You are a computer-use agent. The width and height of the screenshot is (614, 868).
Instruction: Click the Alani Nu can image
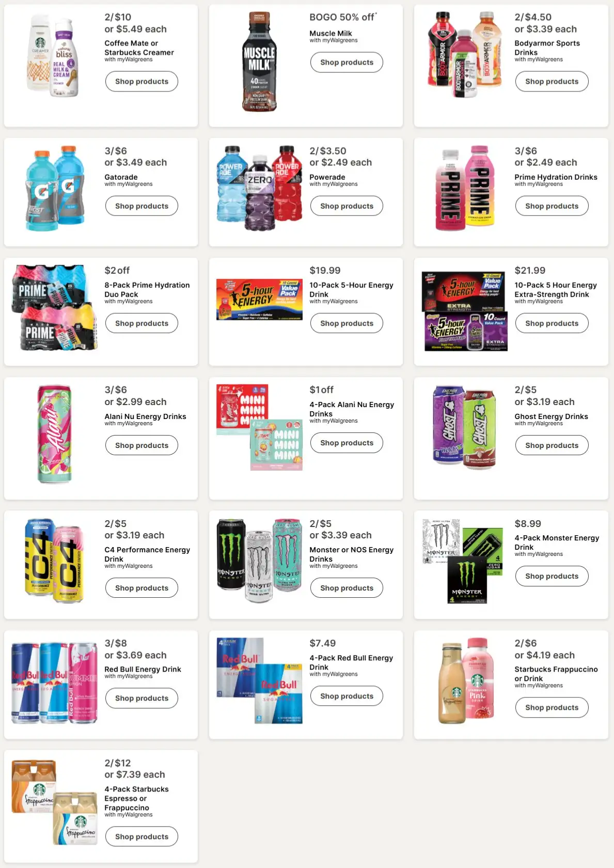(54, 434)
